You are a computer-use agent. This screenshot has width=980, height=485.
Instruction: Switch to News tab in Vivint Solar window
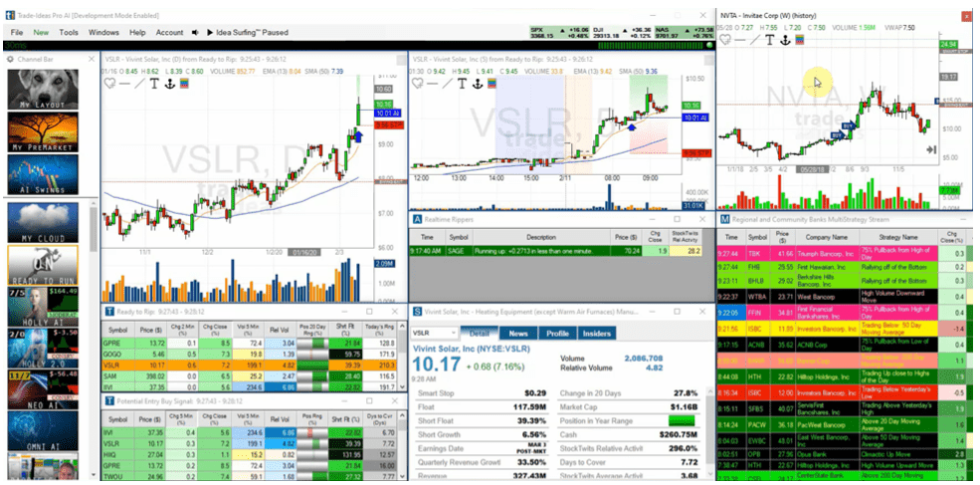[518, 334]
